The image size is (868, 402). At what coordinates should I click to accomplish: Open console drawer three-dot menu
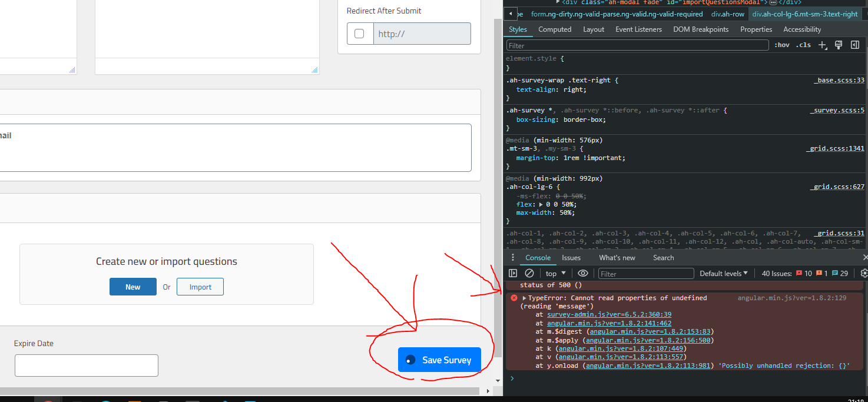(512, 257)
